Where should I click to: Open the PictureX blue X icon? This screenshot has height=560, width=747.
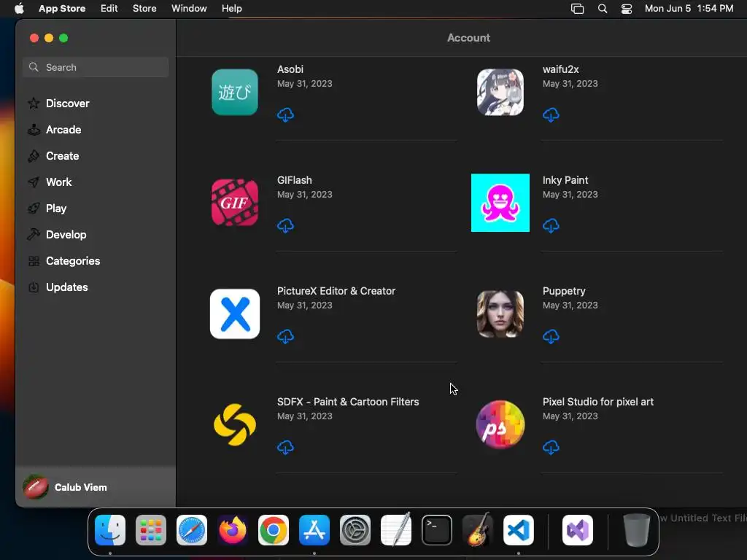pos(235,314)
